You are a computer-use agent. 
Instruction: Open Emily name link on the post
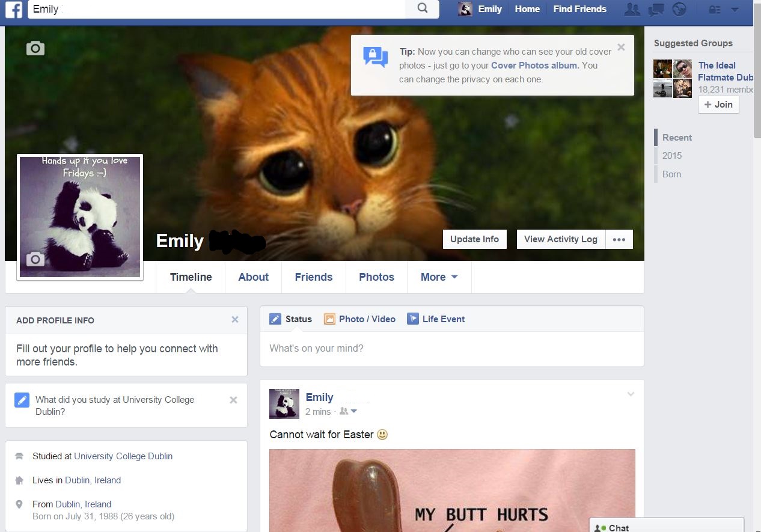click(x=319, y=397)
